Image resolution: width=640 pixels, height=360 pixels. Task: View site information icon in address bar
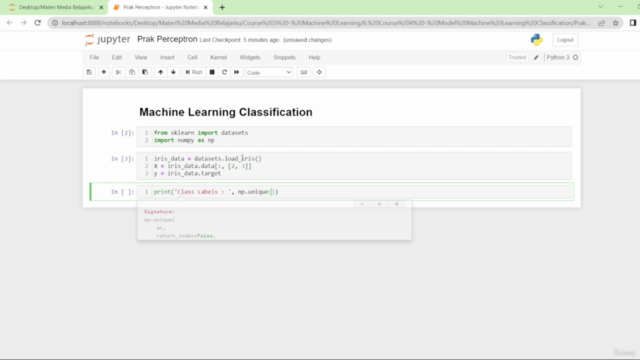pyautogui.click(x=55, y=23)
